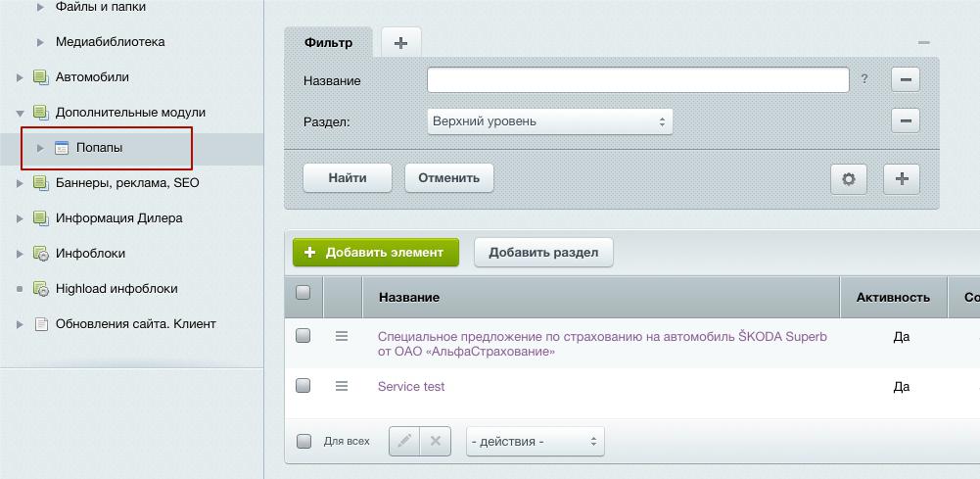Screen dimensions: 980x479
Task: Open Файлы и папки in sidebar
Action: click(101, 7)
